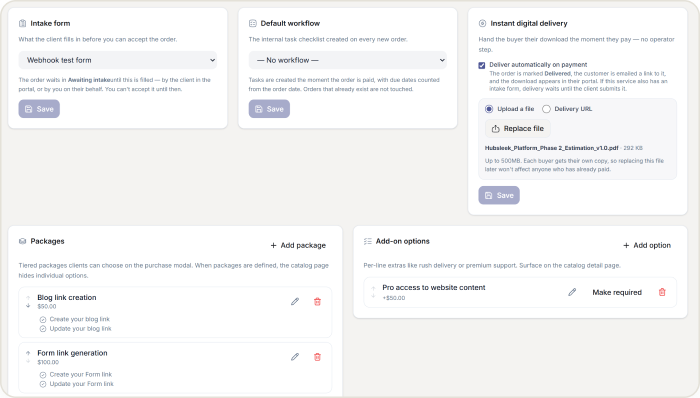Click the Pro access to website content title
This screenshot has width=700, height=398.
click(434, 288)
